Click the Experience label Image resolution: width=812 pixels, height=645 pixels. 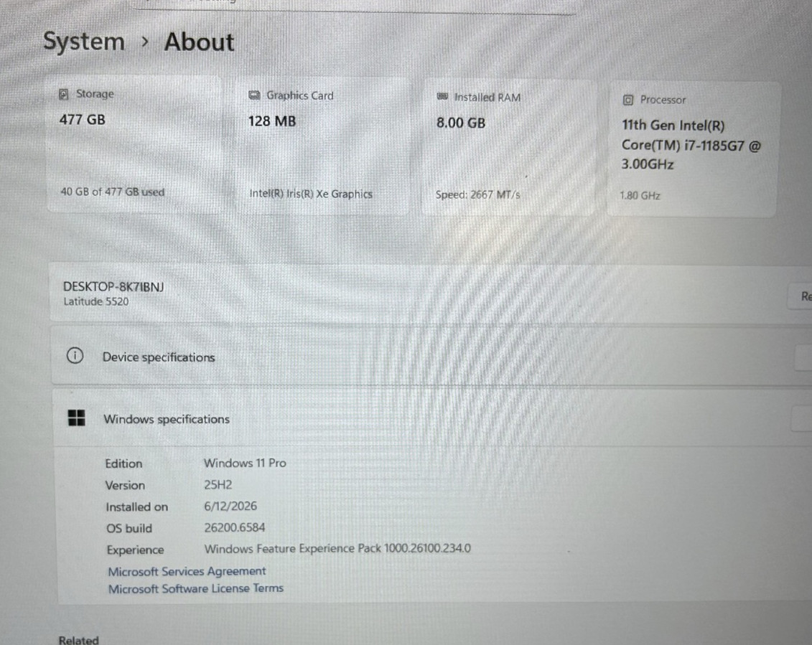(x=135, y=550)
